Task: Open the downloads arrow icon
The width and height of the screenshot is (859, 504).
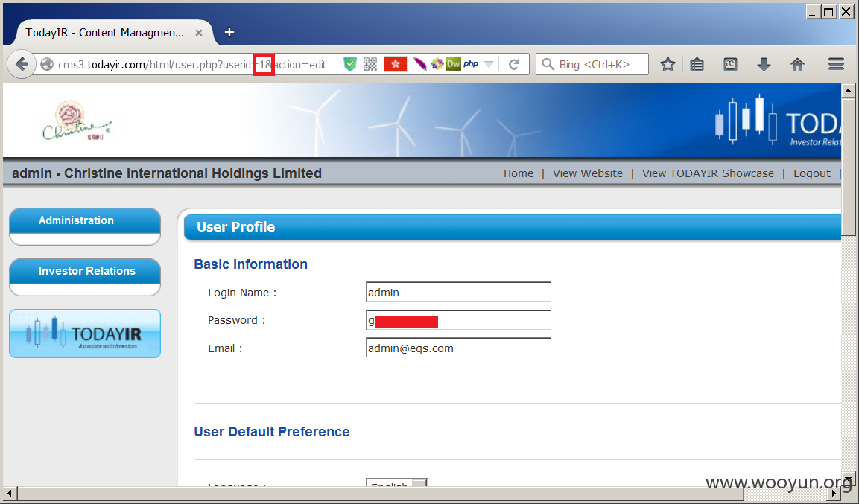Action: tap(764, 65)
